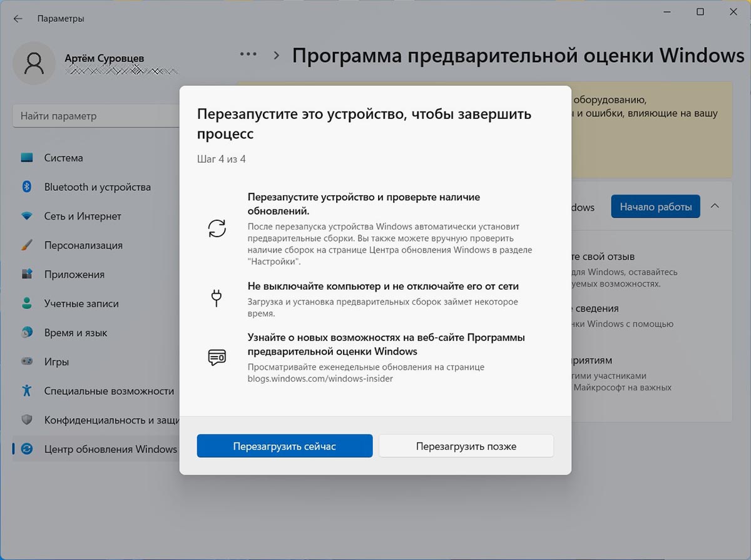
Task: Click the globe clock icon for Время и язык
Action: click(27, 333)
